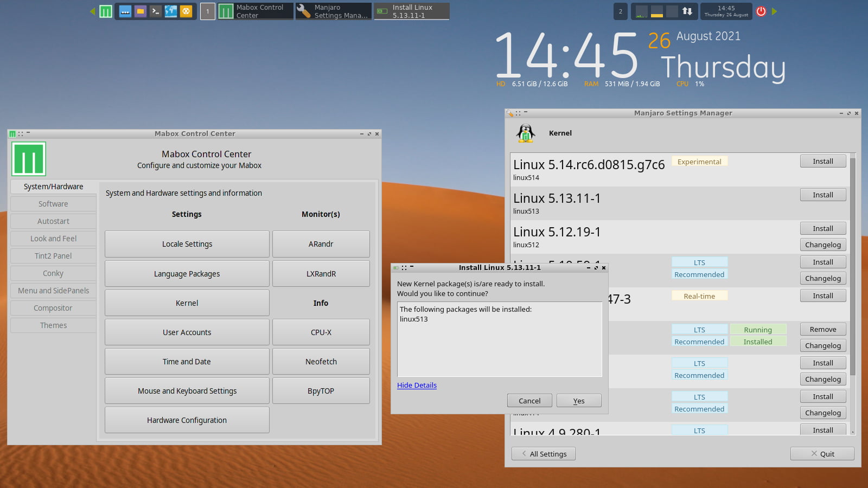Switch to the Autostart tab

coord(53,221)
